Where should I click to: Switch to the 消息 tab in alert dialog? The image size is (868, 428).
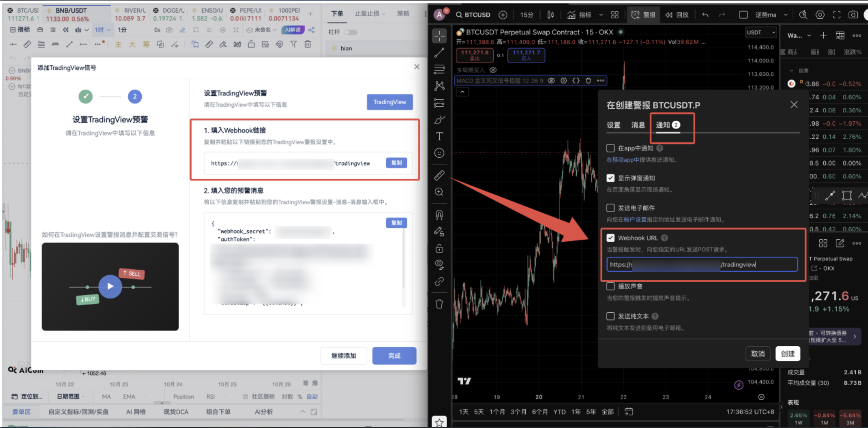pyautogui.click(x=638, y=125)
